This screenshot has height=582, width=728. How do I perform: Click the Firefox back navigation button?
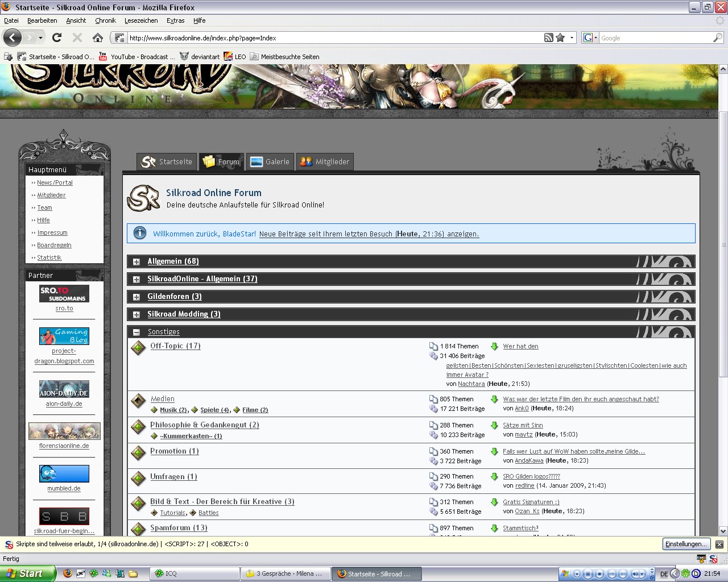click(x=13, y=38)
